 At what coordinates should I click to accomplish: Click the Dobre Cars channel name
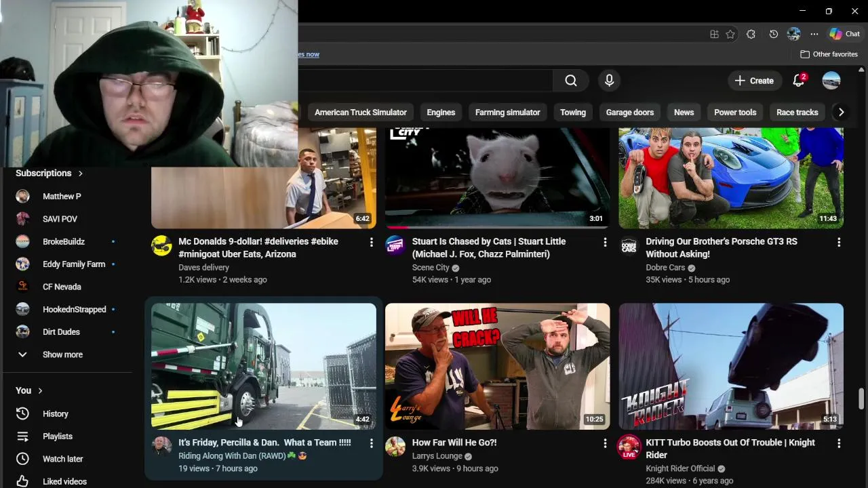(x=665, y=268)
